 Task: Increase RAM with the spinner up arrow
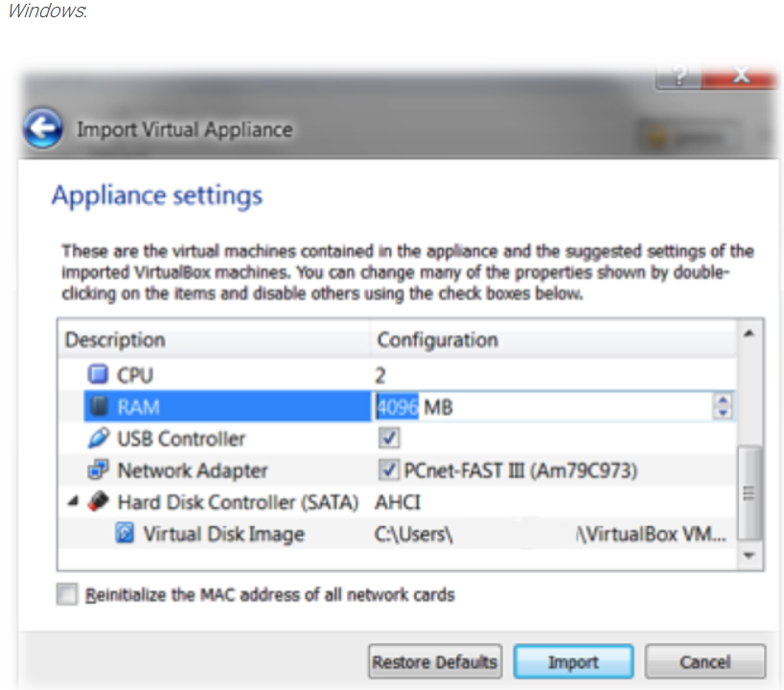pos(722,401)
